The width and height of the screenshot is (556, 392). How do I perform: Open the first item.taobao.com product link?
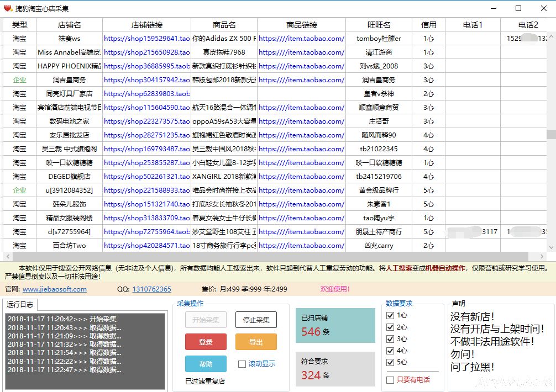(301, 38)
